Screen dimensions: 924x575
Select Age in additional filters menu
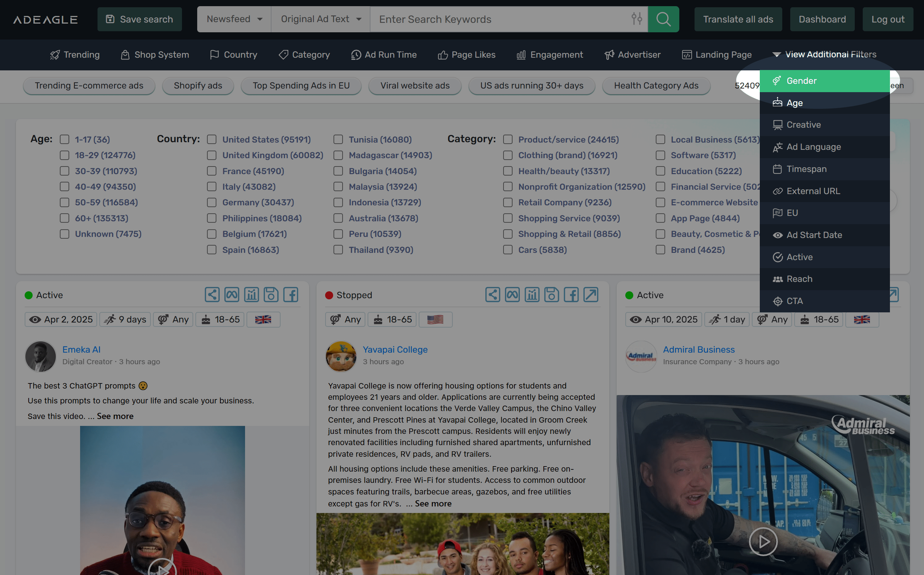click(824, 103)
